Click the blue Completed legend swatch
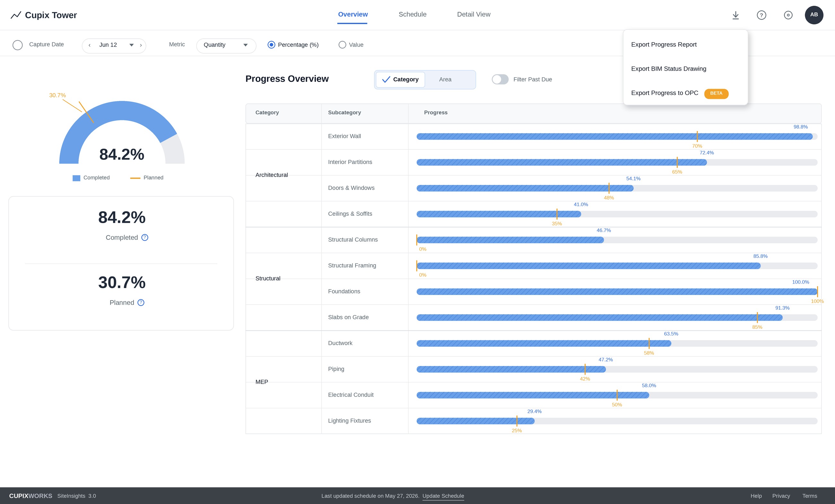This screenshot has width=835, height=504. [x=76, y=178]
